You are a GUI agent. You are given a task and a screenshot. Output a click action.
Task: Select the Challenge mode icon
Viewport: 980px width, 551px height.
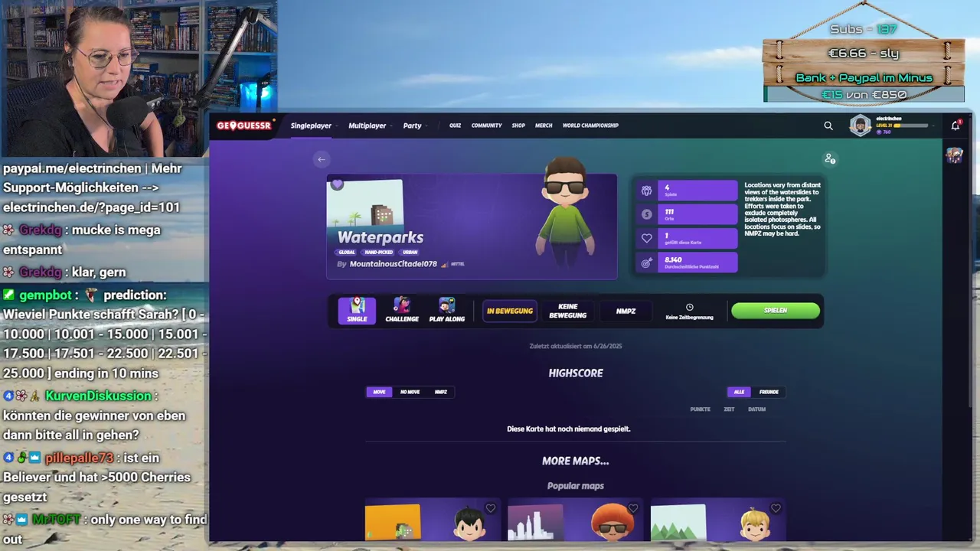coord(402,311)
